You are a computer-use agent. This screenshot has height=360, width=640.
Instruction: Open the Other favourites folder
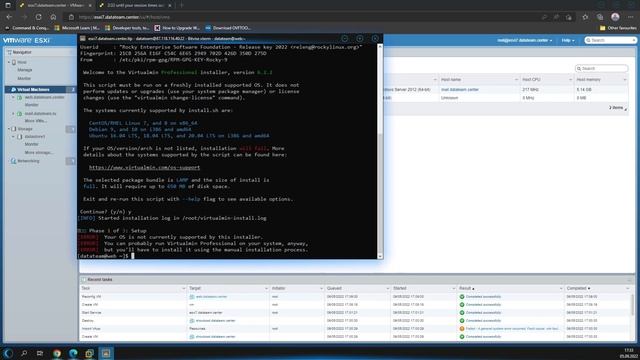[618, 28]
